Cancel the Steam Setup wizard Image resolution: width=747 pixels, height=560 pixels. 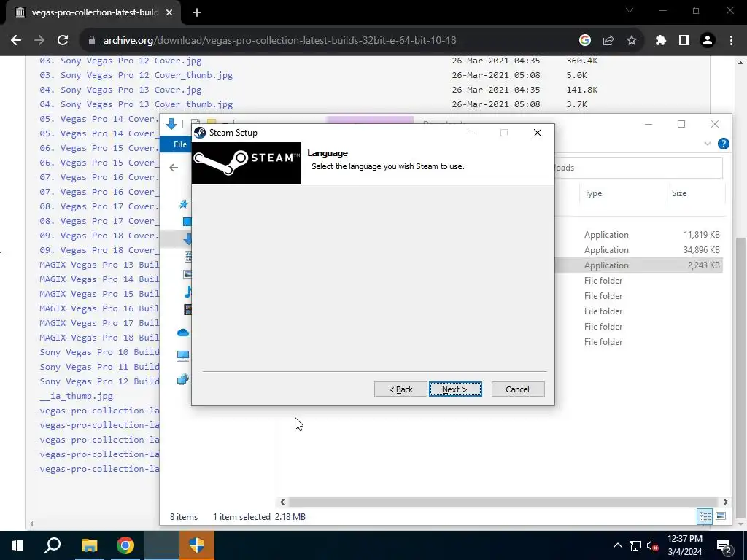click(x=517, y=389)
